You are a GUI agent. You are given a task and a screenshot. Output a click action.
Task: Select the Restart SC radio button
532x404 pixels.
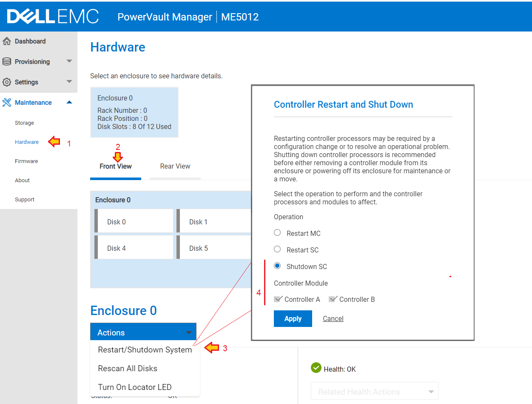pos(277,249)
